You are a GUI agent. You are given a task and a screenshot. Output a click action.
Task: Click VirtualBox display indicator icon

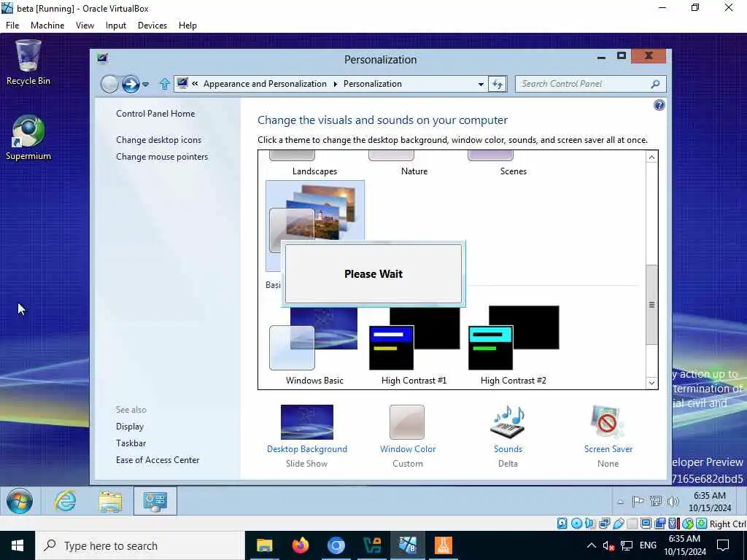click(x=646, y=524)
